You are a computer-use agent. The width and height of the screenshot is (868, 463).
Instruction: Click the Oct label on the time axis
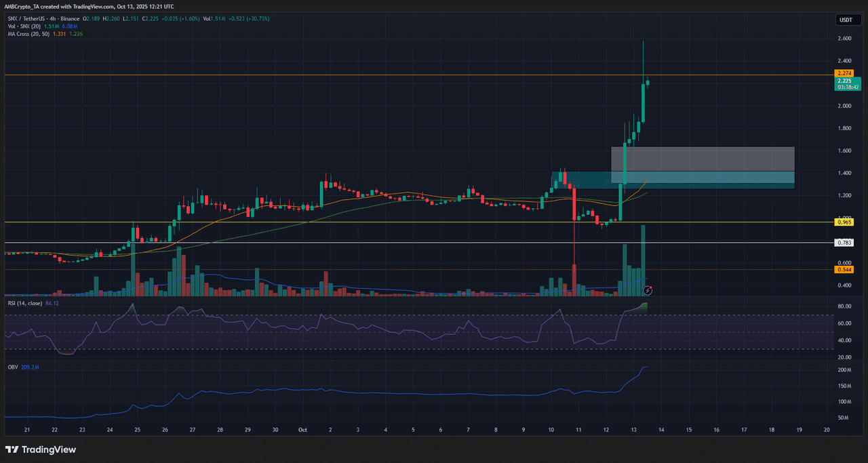click(x=302, y=430)
